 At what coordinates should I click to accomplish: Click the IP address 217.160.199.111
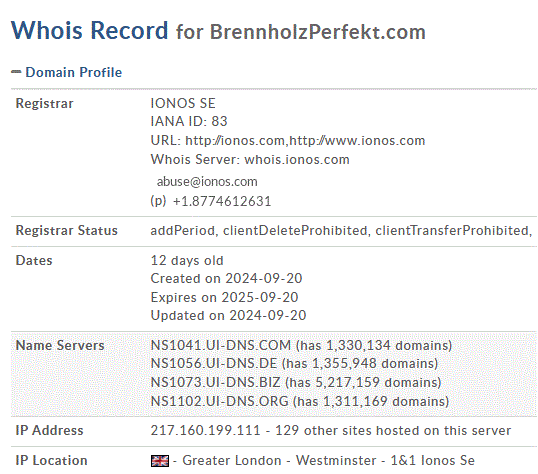(205, 431)
